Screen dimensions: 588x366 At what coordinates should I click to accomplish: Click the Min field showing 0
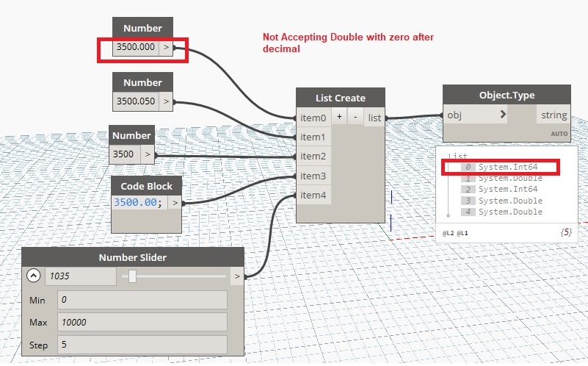142,300
